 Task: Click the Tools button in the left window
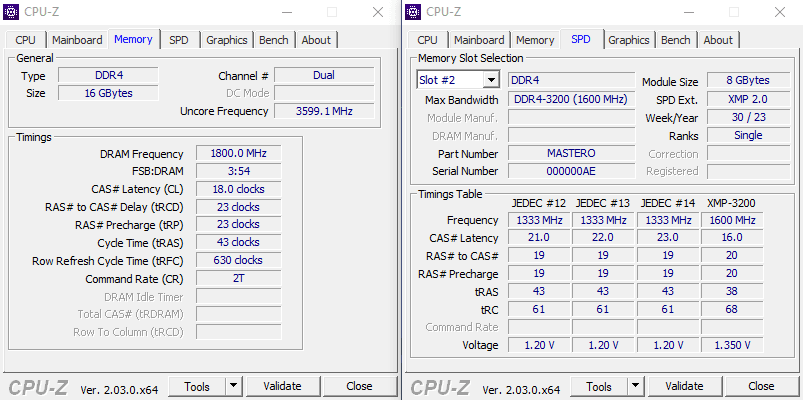pyautogui.click(x=197, y=386)
